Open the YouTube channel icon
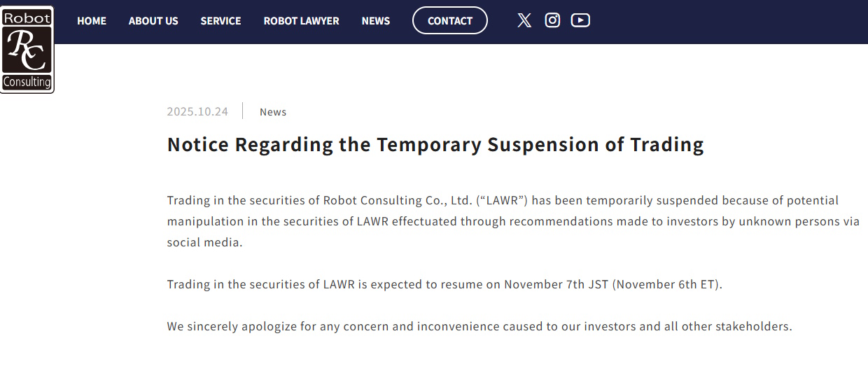The height and width of the screenshot is (371, 868). click(580, 20)
